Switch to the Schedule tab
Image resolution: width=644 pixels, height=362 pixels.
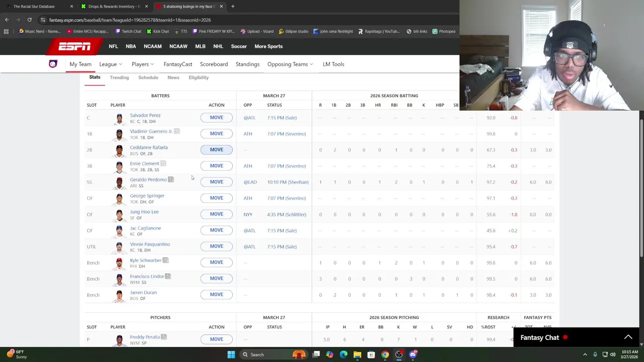[148, 77]
